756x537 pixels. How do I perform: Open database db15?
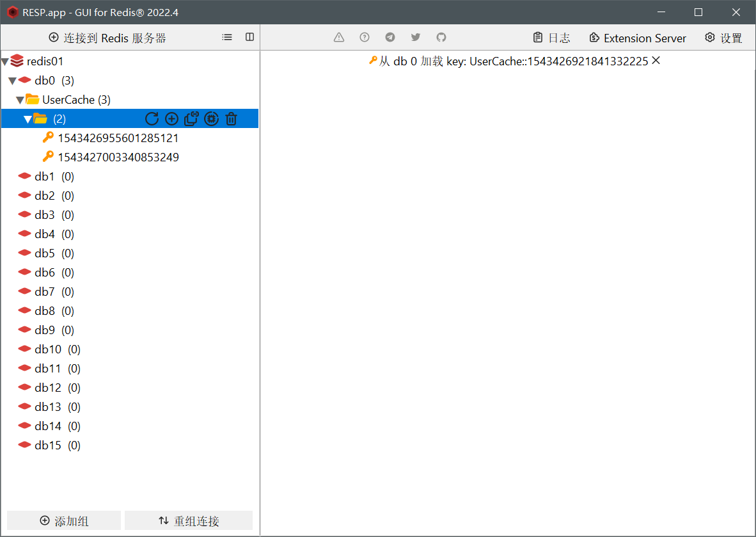(x=49, y=445)
